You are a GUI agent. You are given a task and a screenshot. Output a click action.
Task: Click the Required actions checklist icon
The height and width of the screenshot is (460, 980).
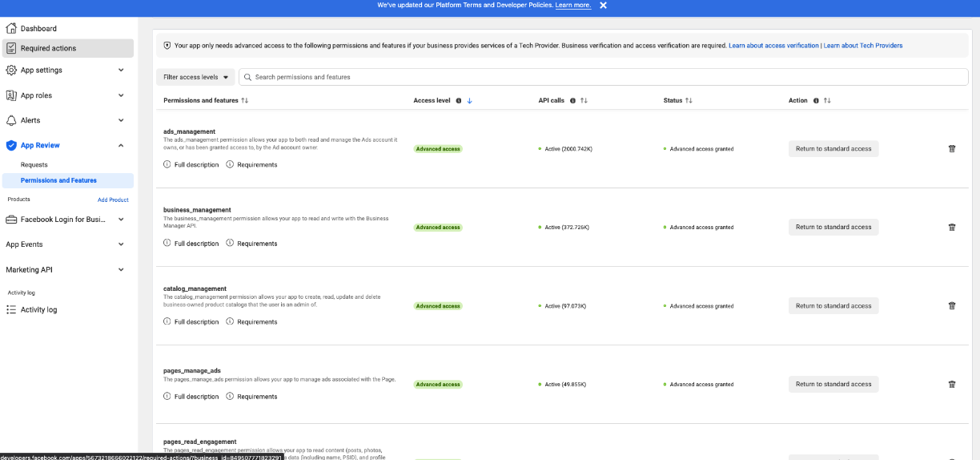[11, 48]
